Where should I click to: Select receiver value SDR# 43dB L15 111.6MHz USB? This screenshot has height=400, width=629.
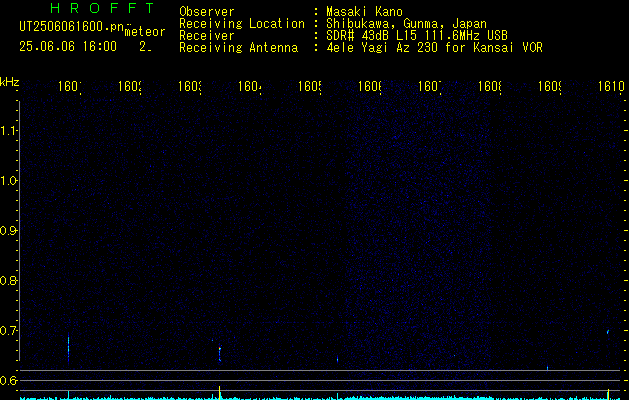(x=417, y=35)
